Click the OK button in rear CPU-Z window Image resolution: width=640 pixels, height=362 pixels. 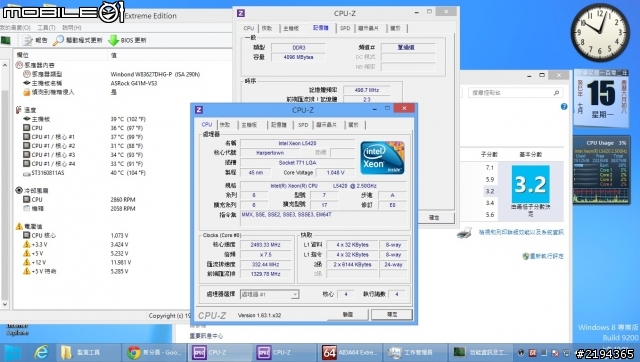[434, 218]
